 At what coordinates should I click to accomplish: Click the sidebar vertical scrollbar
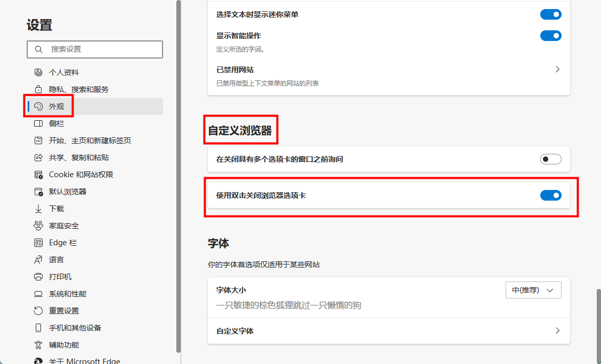point(178,176)
